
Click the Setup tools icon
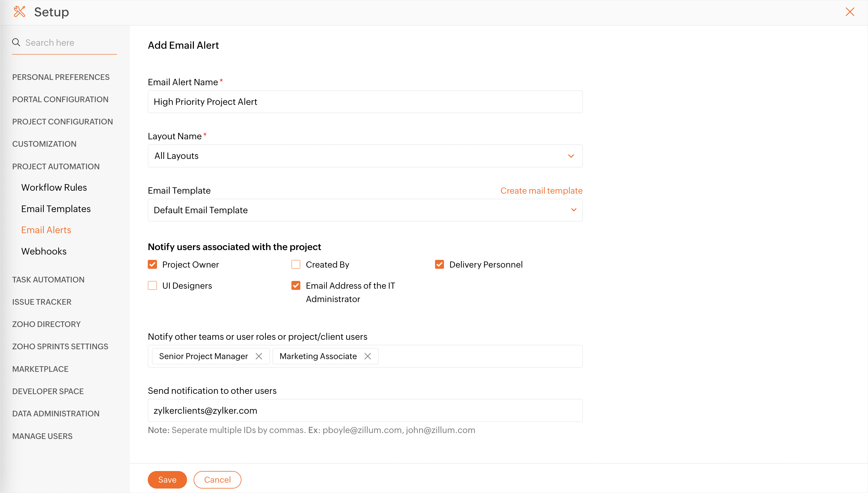[19, 12]
